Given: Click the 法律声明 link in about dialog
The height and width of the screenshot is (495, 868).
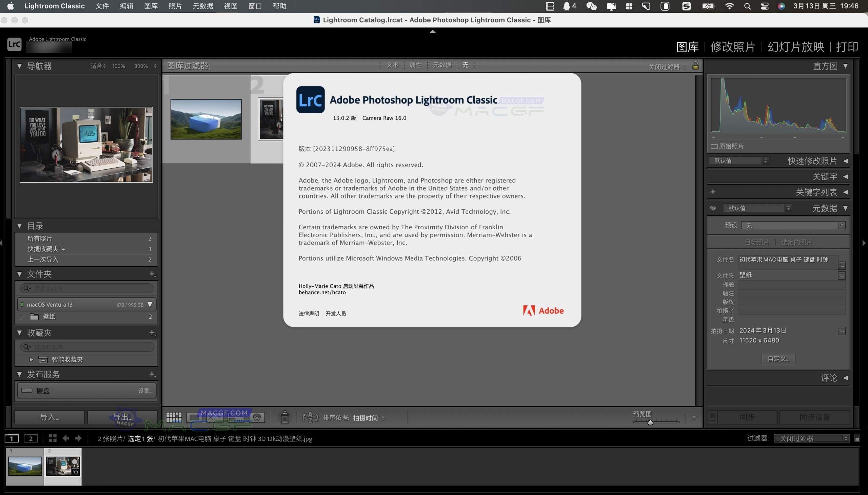Looking at the screenshot, I should tap(309, 313).
